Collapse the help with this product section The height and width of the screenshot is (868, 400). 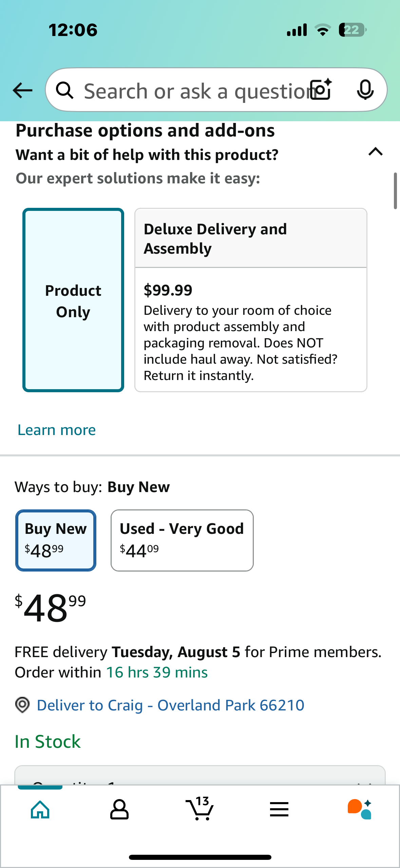[375, 151]
